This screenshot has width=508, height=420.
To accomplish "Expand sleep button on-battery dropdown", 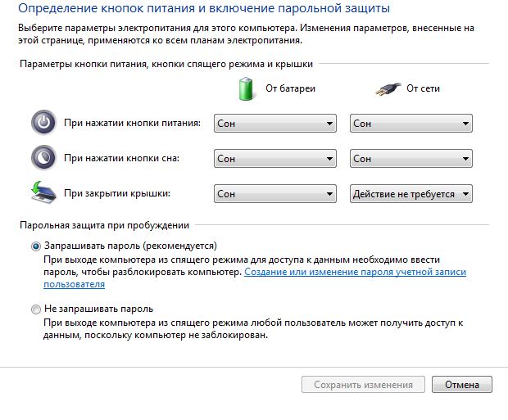I will pyautogui.click(x=274, y=158).
